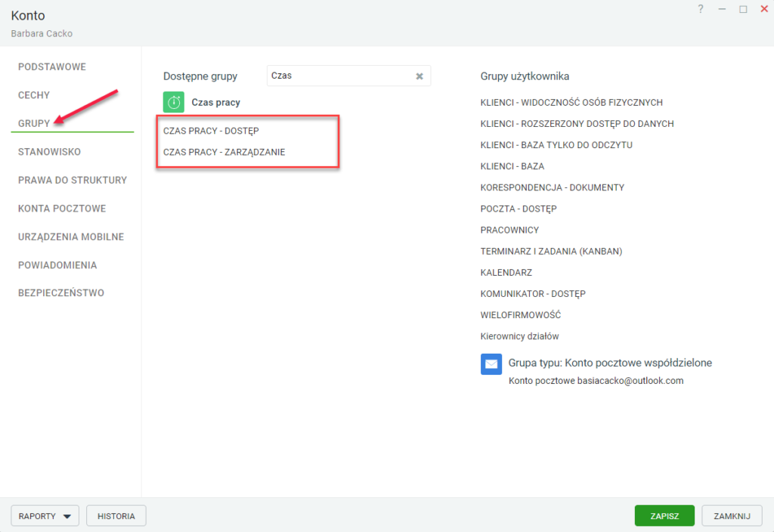The height and width of the screenshot is (532, 774).
Task: Select KLIENCI - ROZSZERZONY DOSTĘP DO DANYCH
Action: 577,124
